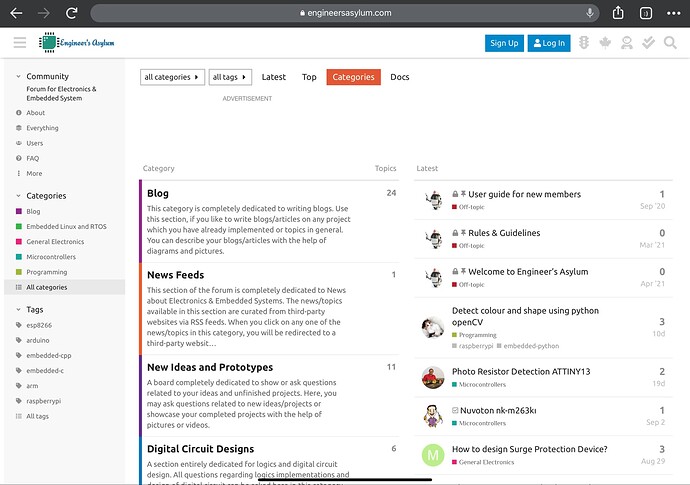Select the Categories tab

tap(353, 77)
